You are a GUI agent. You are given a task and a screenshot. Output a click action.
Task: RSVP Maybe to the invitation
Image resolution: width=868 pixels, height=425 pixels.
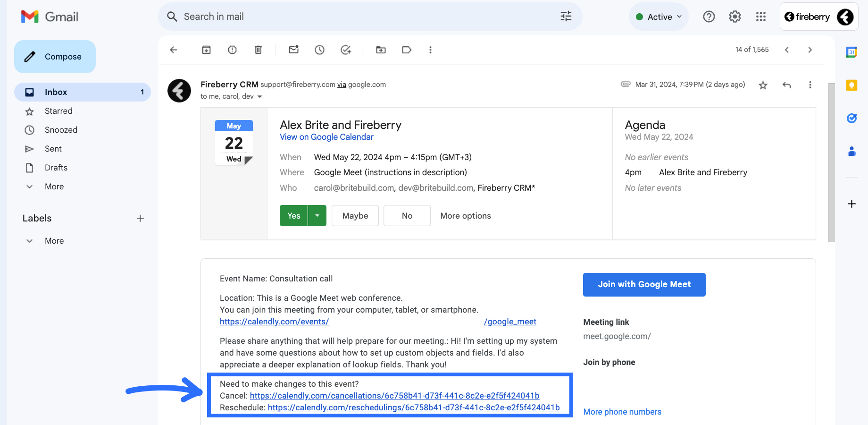click(x=355, y=216)
